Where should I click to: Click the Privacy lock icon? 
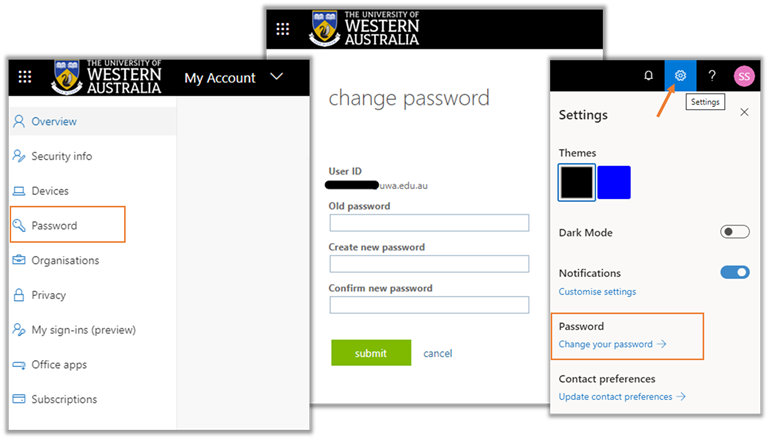pyautogui.click(x=19, y=295)
